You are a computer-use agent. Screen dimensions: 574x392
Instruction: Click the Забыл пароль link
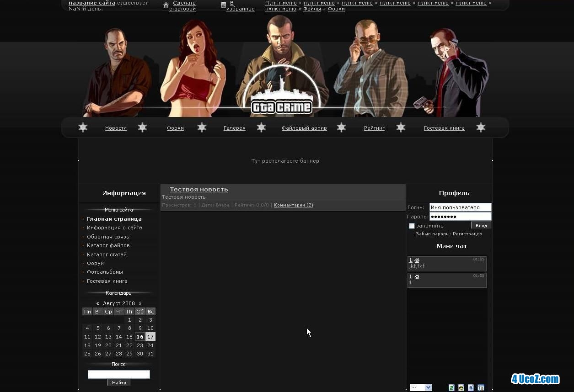click(x=432, y=234)
